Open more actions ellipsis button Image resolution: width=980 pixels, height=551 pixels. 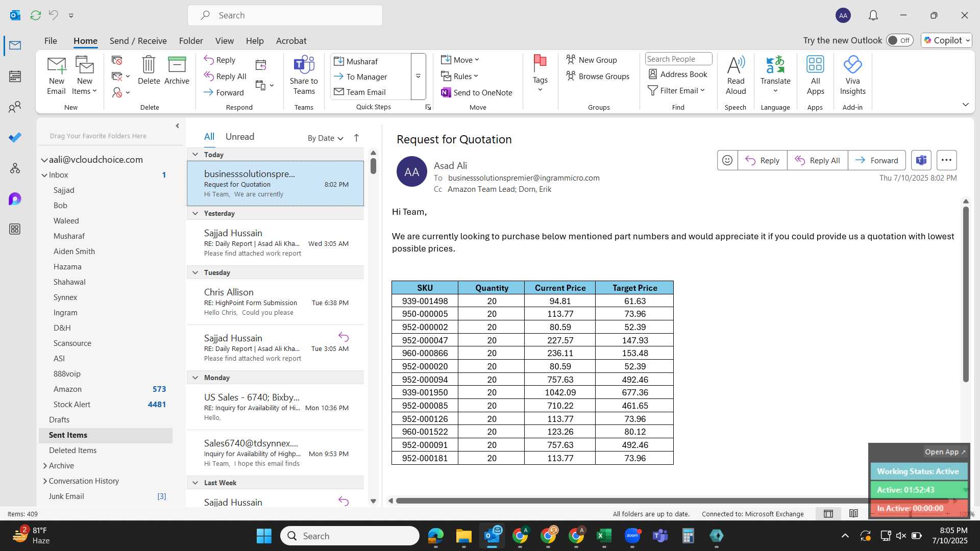(946, 160)
